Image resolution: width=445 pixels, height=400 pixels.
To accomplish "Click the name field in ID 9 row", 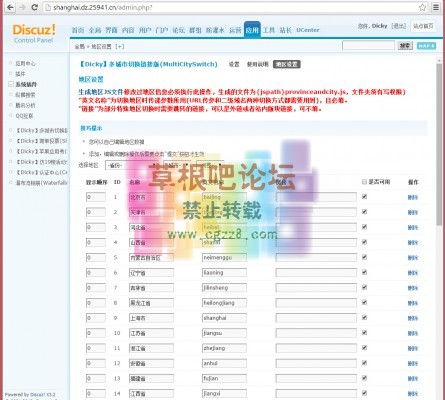I will (151, 318).
